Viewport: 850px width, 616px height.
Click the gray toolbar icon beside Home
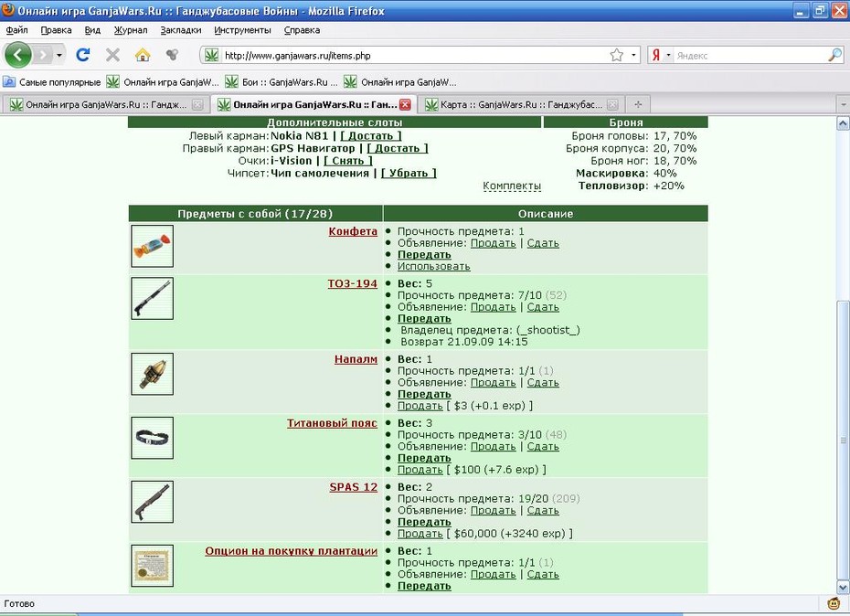coord(173,55)
